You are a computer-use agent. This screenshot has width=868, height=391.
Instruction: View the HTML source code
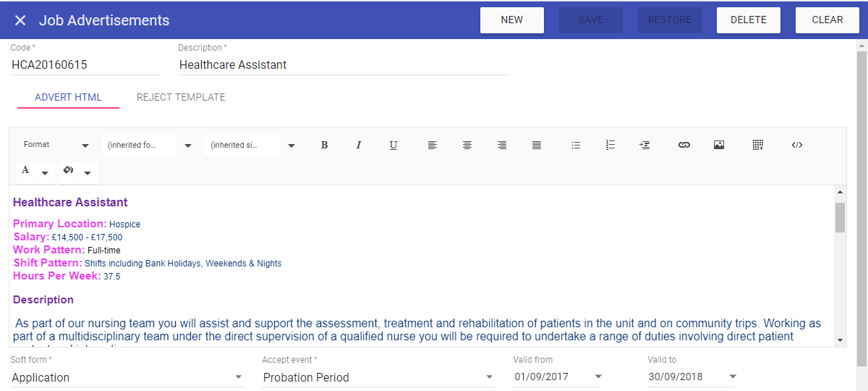[797, 145]
